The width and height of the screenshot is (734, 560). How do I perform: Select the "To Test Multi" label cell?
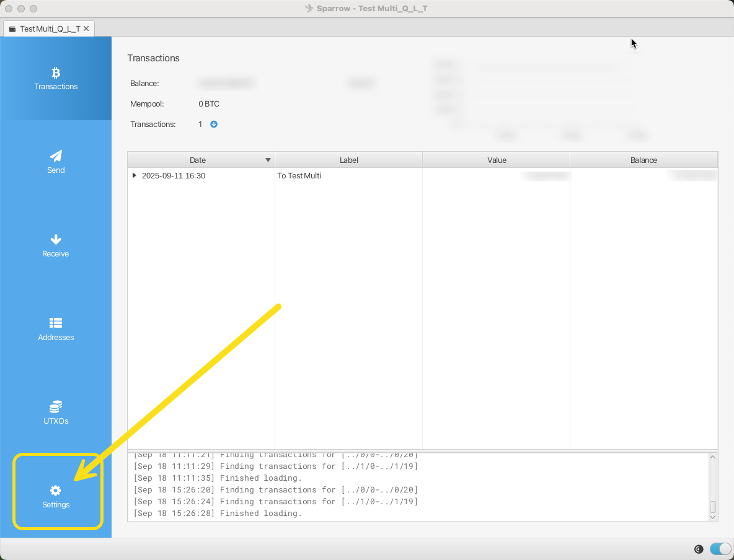[x=299, y=176]
